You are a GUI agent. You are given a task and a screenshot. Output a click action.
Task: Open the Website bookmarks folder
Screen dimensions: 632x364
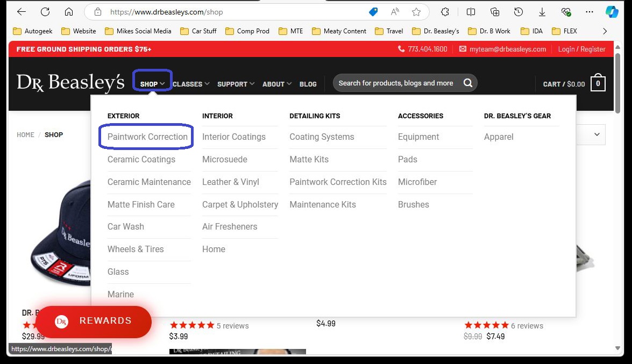[79, 31]
